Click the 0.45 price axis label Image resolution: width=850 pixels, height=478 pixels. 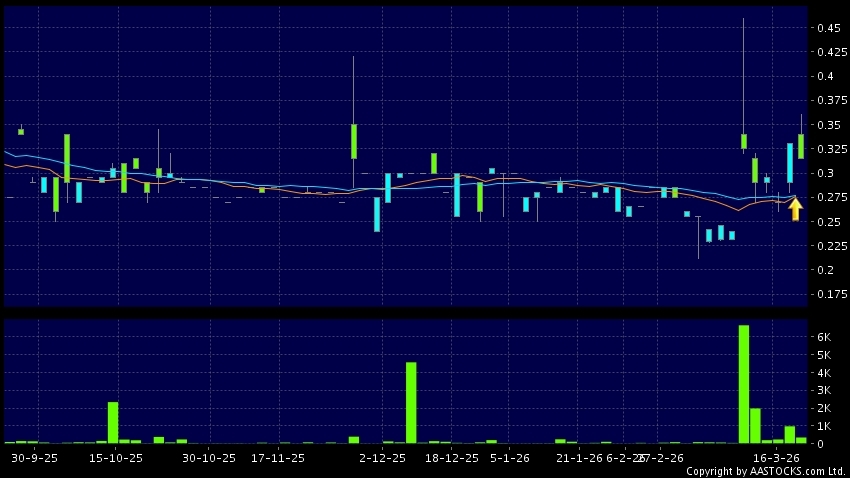pos(827,28)
